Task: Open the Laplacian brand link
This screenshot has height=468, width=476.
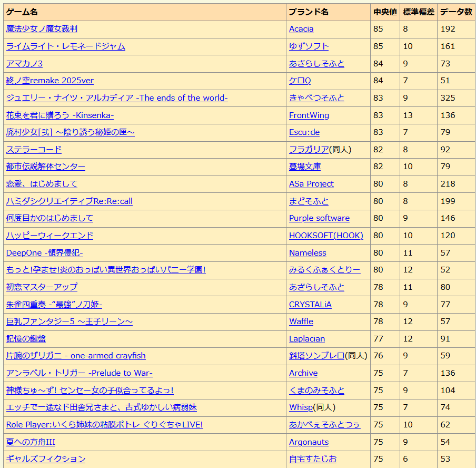Action: 307,339
